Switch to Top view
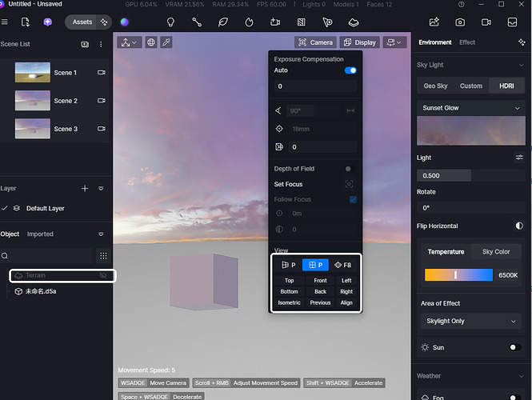 [289, 281]
